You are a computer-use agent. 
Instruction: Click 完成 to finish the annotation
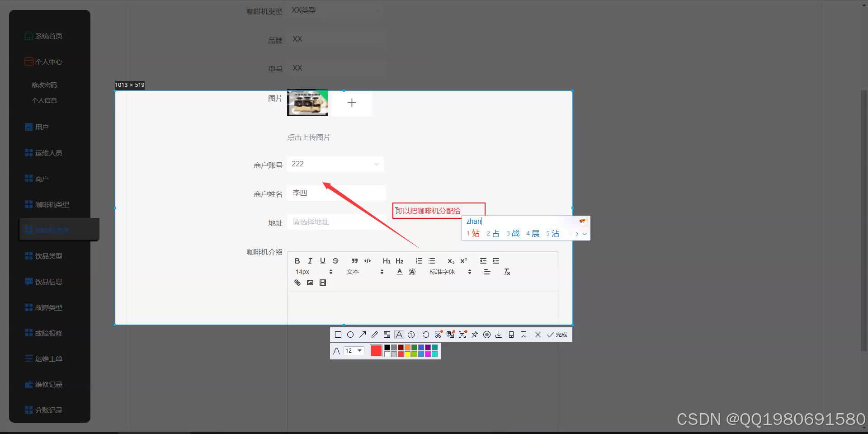click(x=557, y=334)
